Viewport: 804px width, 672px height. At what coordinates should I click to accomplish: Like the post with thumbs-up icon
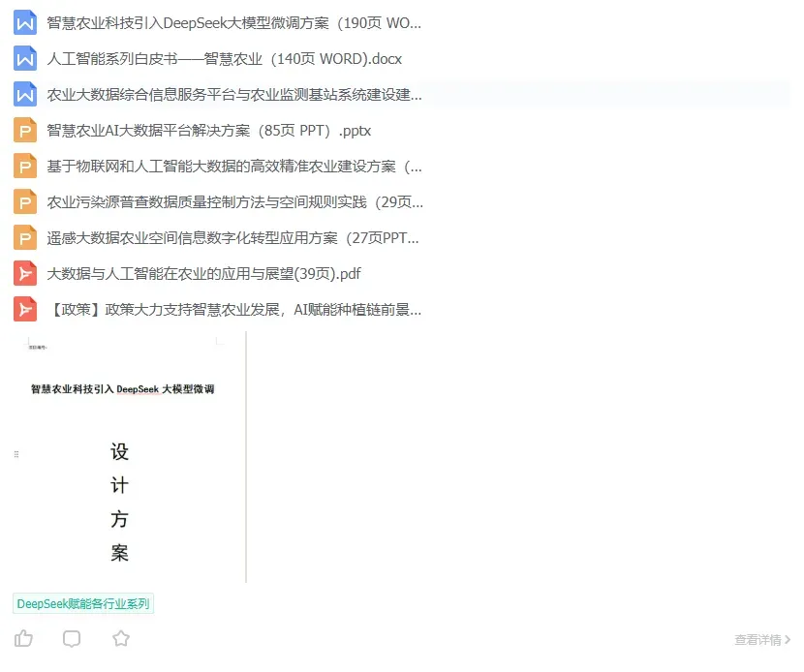pos(23,639)
